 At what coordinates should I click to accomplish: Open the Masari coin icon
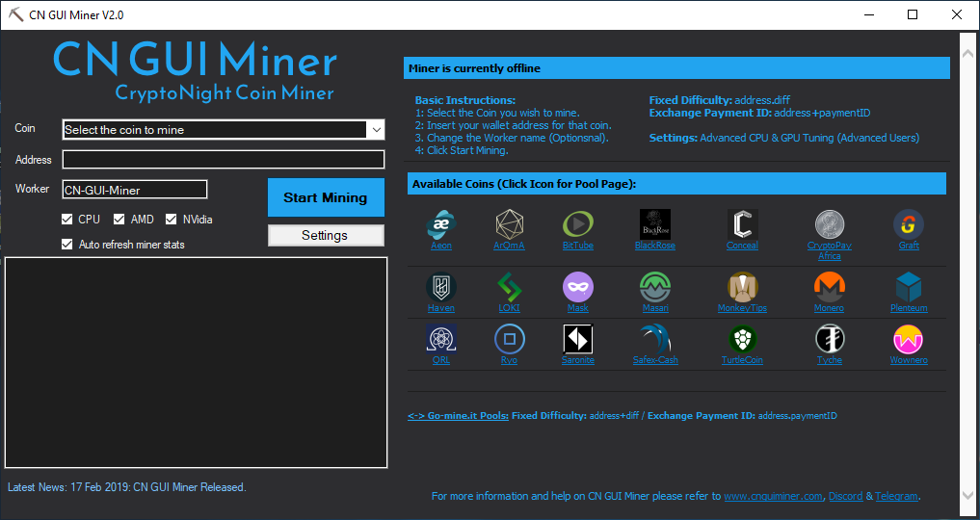pos(655,287)
